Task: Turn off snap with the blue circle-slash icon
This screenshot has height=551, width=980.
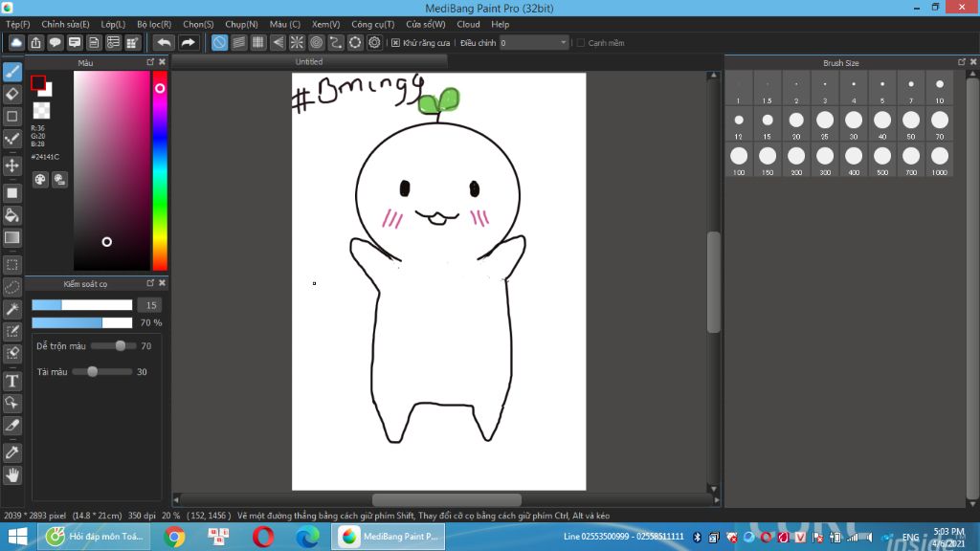Action: [x=219, y=42]
